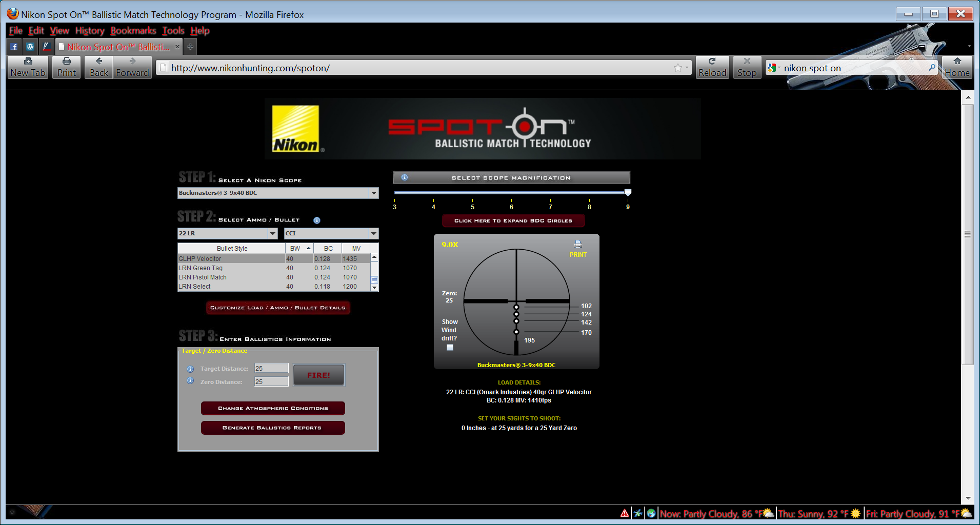Screen dimensions: 980x525
Task: Open the View menu
Action: coord(59,31)
